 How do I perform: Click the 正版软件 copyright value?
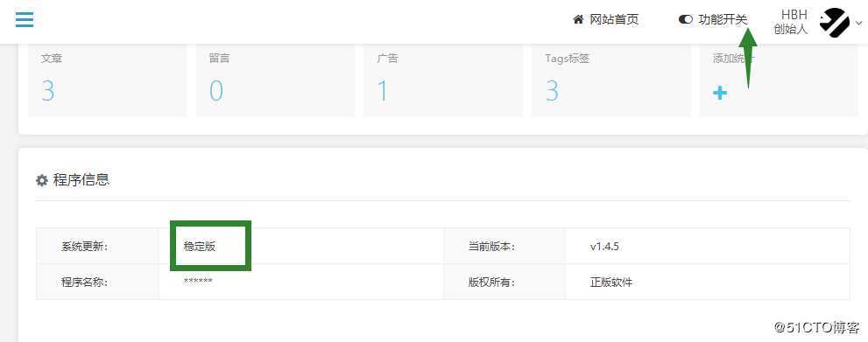coord(611,283)
